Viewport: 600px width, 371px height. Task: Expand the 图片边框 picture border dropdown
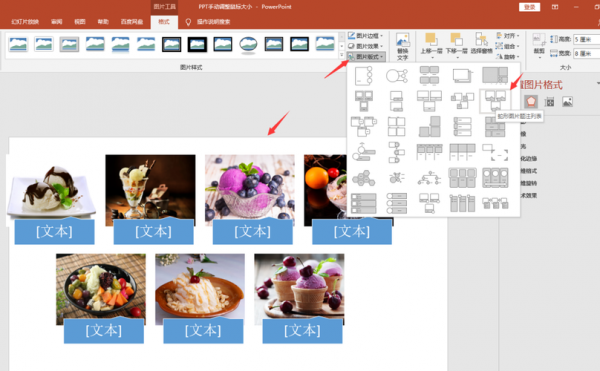(365, 36)
